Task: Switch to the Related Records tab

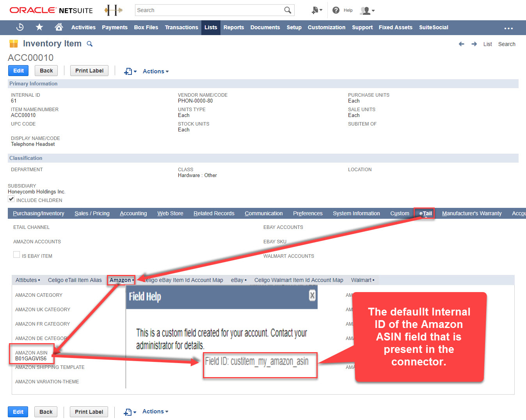Action: [x=214, y=213]
